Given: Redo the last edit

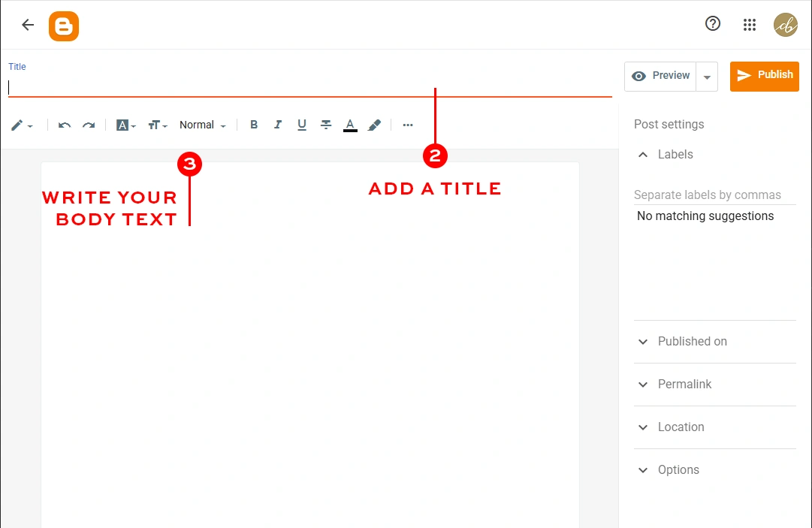Looking at the screenshot, I should pyautogui.click(x=89, y=125).
